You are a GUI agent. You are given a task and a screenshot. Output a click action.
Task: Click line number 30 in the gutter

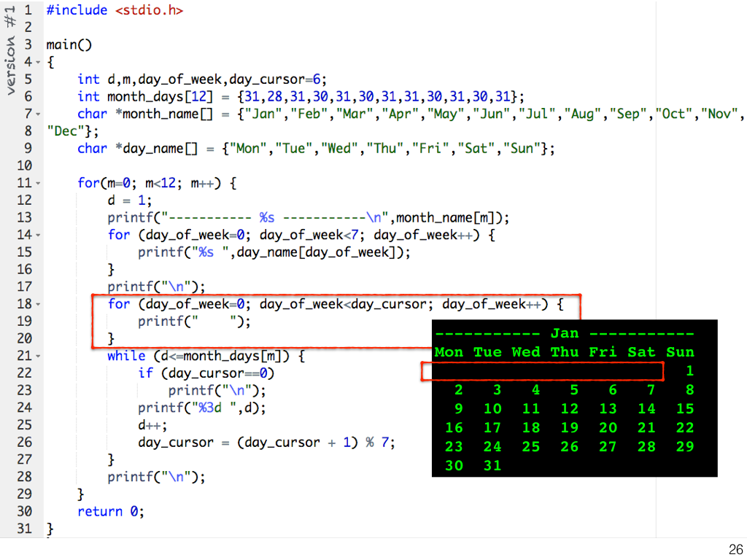[24, 512]
